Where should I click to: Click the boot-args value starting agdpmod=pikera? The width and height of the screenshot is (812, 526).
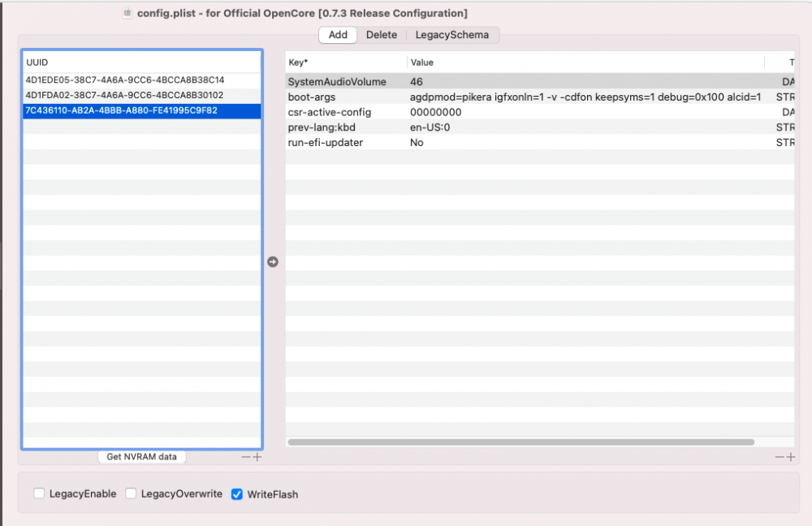585,97
